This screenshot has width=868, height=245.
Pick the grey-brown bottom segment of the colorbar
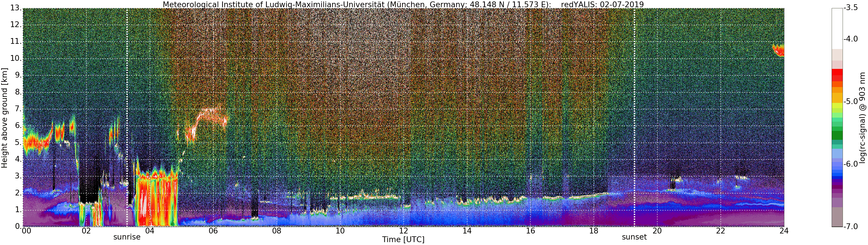point(837,217)
